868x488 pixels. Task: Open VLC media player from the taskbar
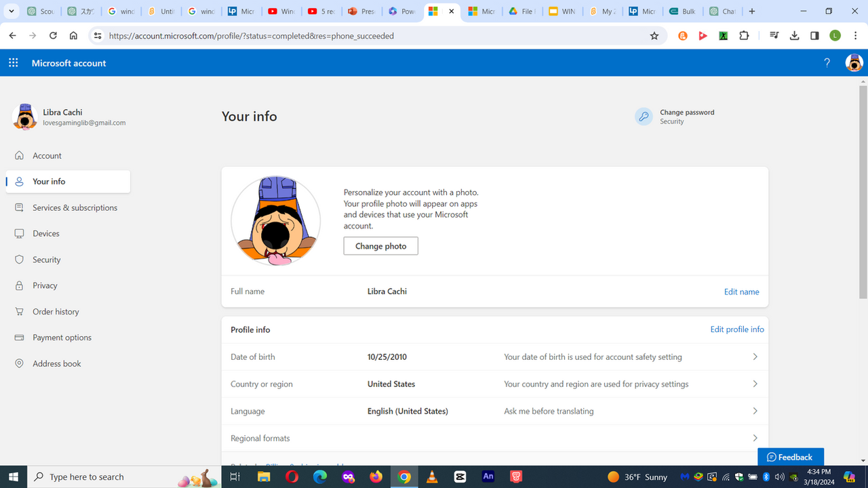click(432, 476)
